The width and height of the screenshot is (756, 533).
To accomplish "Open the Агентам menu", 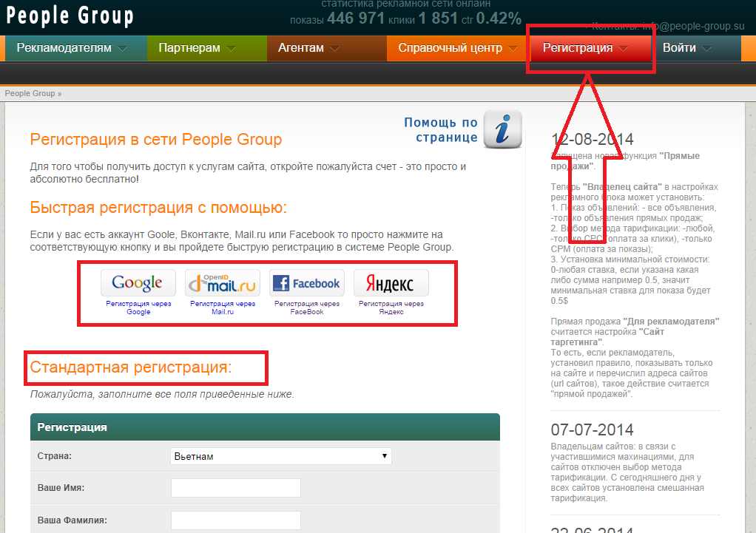I will point(326,48).
